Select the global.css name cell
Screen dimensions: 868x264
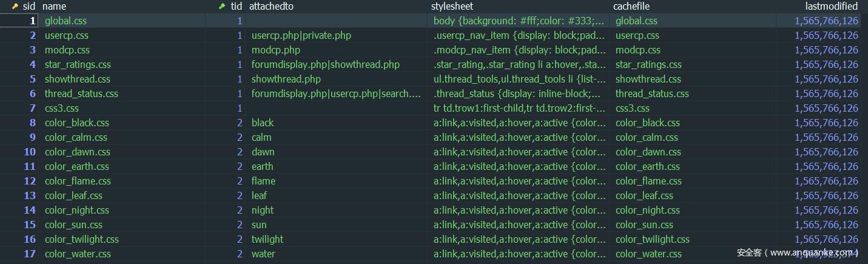[x=66, y=21]
